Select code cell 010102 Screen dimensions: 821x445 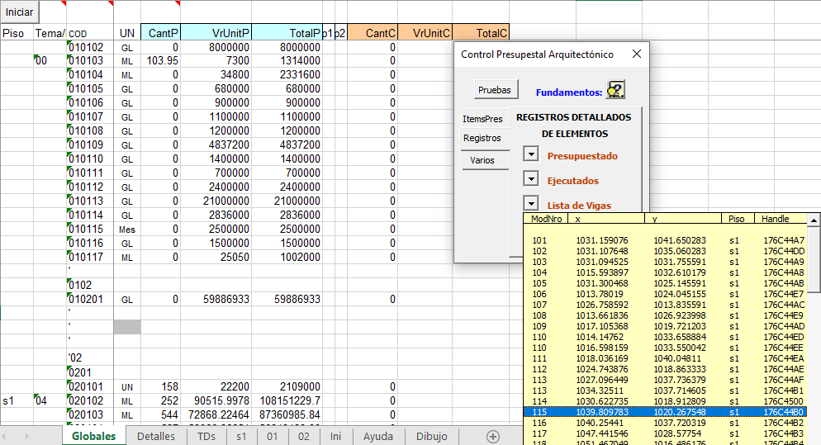90,47
